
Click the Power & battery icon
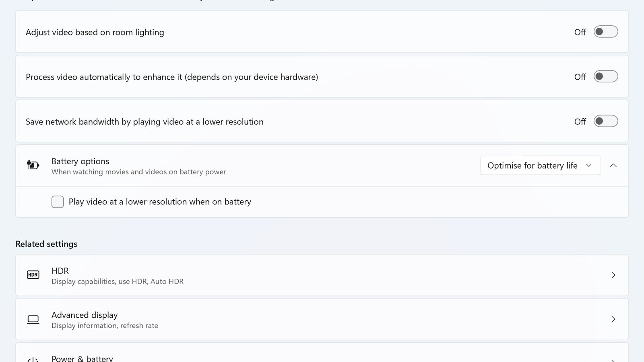(33, 358)
